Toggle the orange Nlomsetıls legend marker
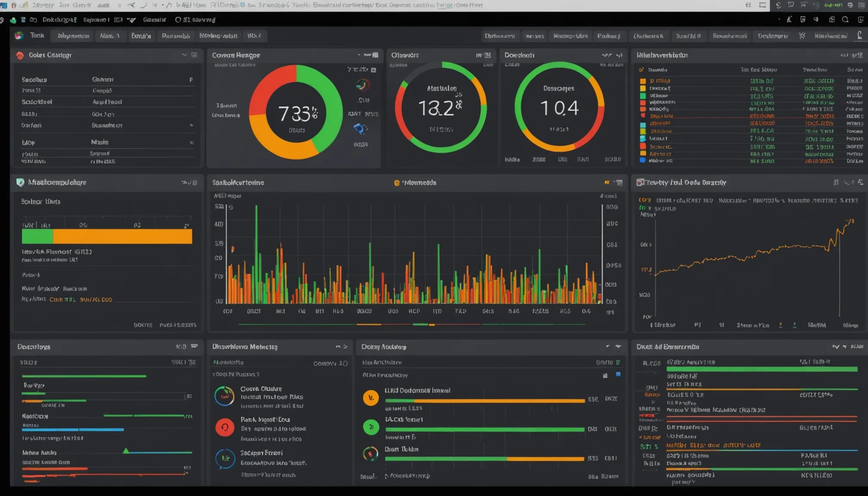 [397, 183]
